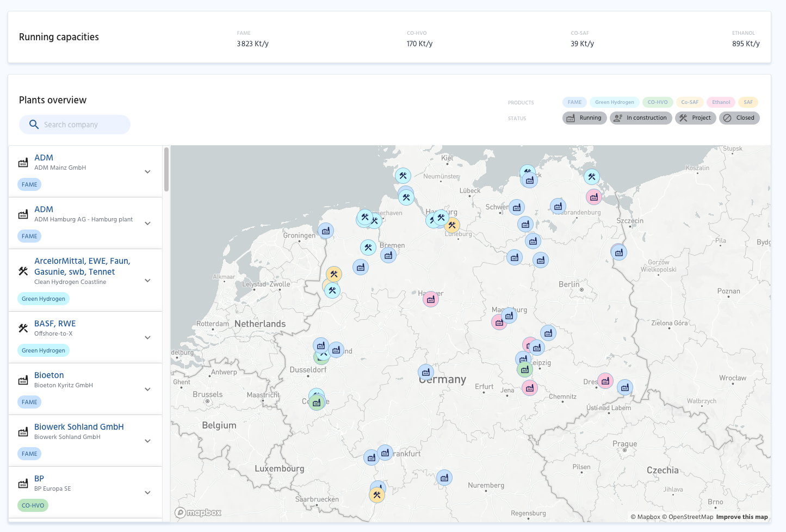
Task: Select the yellow project marker near Saarbruecken
Action: click(x=377, y=495)
